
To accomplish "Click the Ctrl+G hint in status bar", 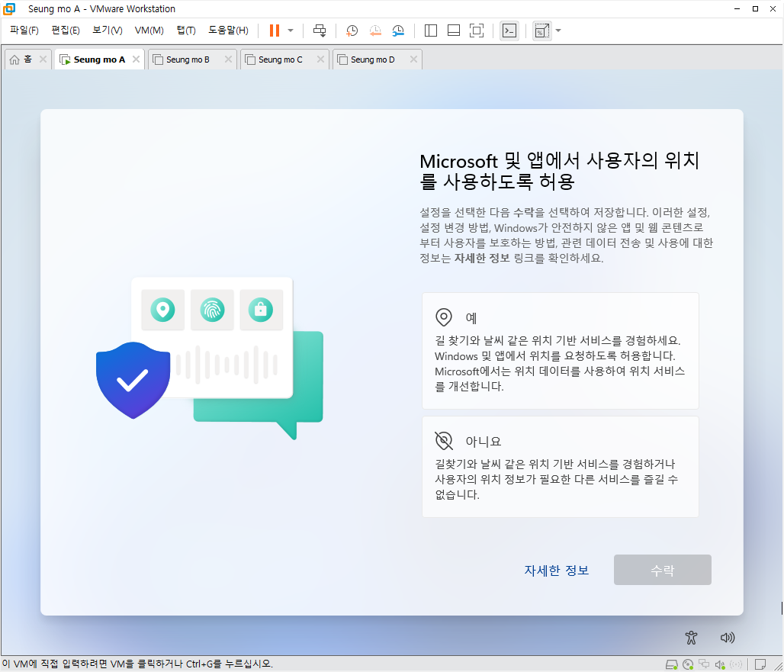I will (137, 664).
